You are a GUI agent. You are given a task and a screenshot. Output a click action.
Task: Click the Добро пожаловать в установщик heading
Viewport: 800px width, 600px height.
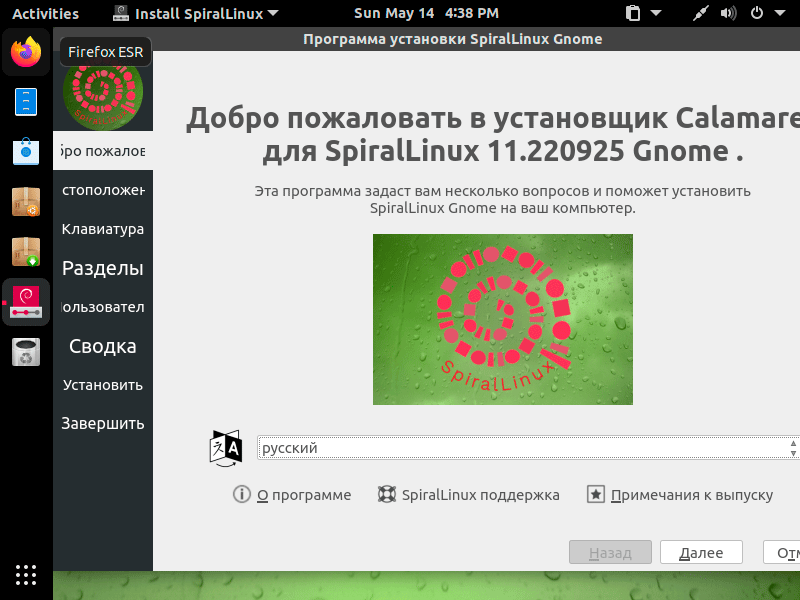(x=493, y=134)
